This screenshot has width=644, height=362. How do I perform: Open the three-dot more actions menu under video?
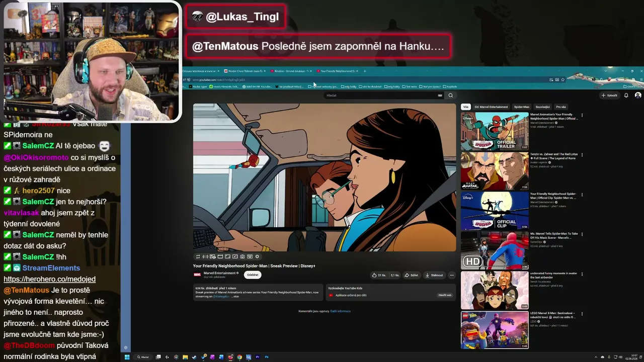(451, 275)
